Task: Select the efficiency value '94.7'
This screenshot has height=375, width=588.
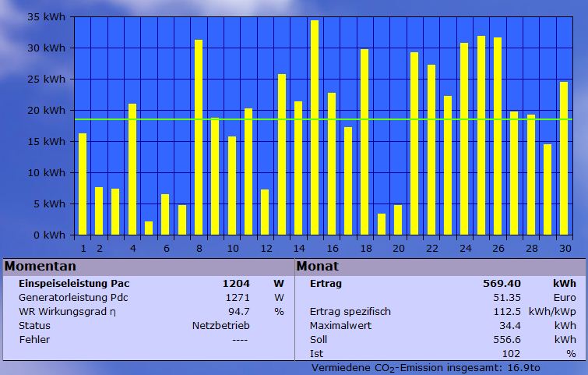Action: point(239,312)
